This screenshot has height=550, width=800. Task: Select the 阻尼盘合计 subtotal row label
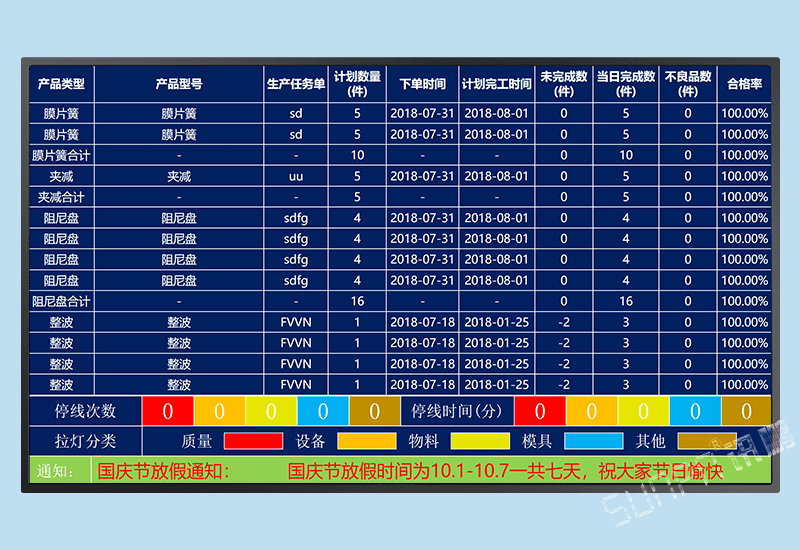(62, 301)
